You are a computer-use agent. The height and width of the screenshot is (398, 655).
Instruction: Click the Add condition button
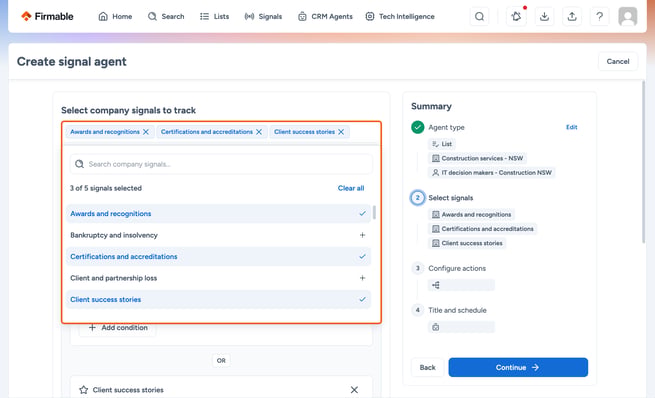click(x=118, y=328)
